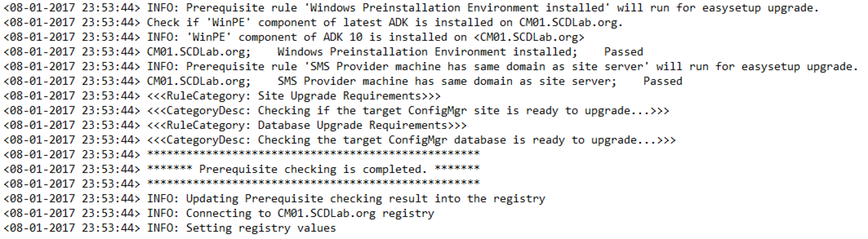Image resolution: width=868 pixels, height=239 pixels.
Task: Click the <CM01.SCDLab.org> text in the ADK 10 line
Action: point(529,37)
